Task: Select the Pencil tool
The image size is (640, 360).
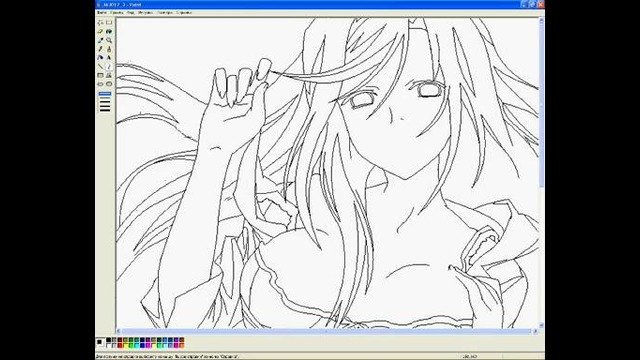Action: 100,49
